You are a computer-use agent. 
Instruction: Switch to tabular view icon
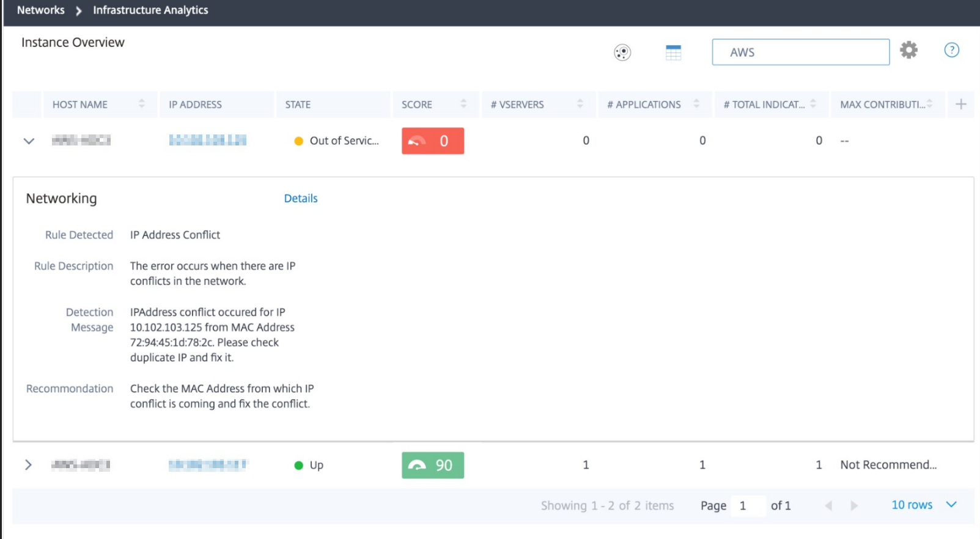click(x=673, y=53)
